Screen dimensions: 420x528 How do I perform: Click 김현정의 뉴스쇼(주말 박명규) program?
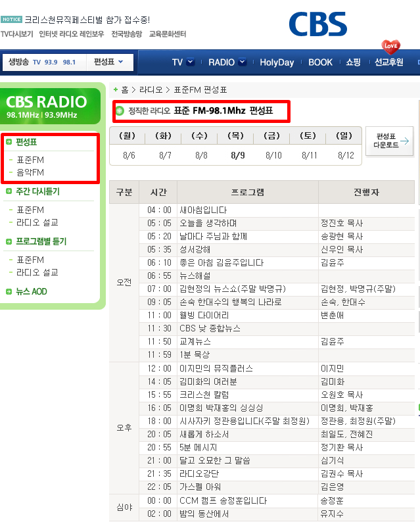[x=233, y=289]
